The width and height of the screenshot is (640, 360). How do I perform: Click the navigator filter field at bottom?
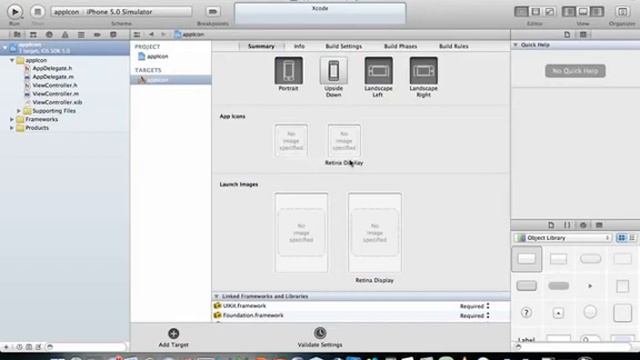tap(86, 347)
